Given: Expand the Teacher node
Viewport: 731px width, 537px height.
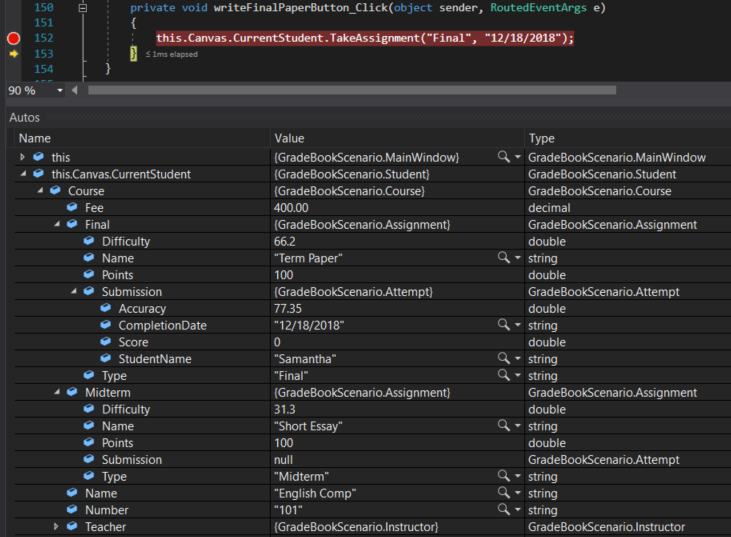Looking at the screenshot, I should (56, 526).
